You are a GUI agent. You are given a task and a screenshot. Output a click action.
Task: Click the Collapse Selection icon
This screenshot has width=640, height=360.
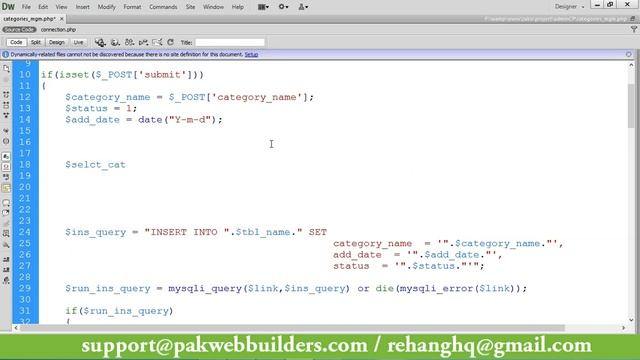point(6,105)
